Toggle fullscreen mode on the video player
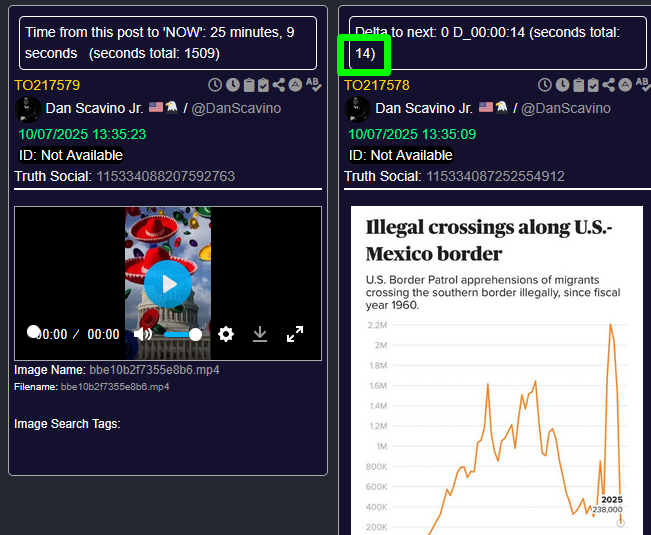The width and height of the screenshot is (651, 535). coord(295,334)
